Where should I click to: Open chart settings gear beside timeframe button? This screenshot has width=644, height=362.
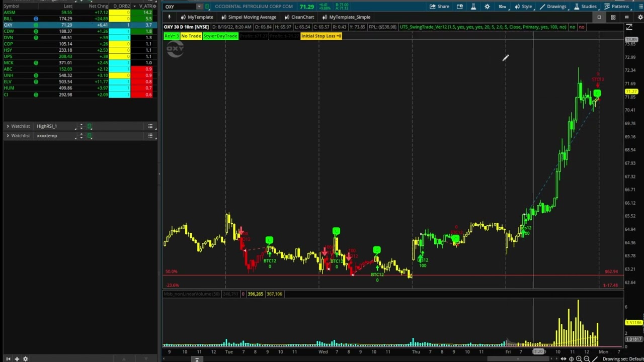tap(487, 7)
